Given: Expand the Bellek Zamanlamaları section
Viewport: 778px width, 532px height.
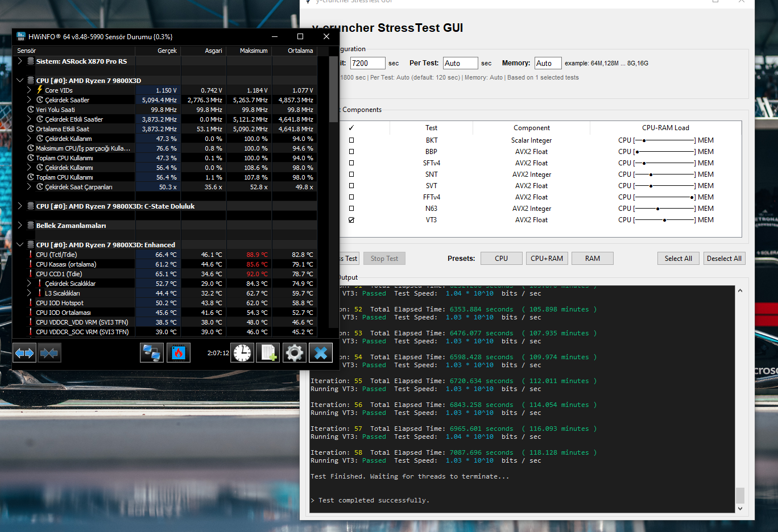Looking at the screenshot, I should [20, 226].
